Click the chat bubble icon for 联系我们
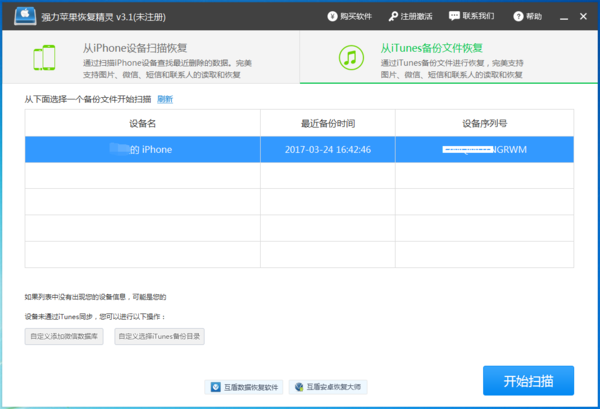This screenshot has height=409, width=600. (x=454, y=16)
